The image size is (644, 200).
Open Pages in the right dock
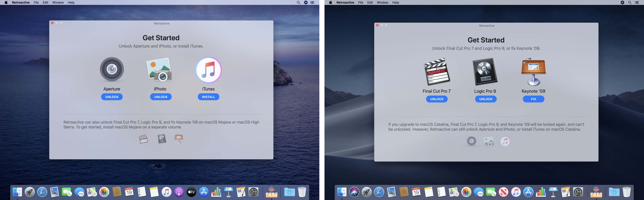coord(566,192)
